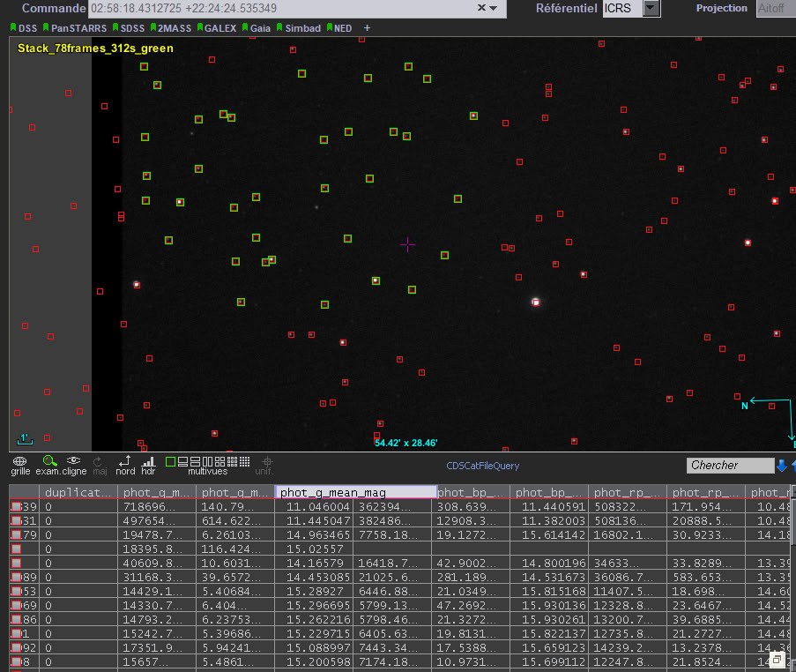Select nine-view grid multivues layout
Screen dimensions: 796x672
pos(232,462)
